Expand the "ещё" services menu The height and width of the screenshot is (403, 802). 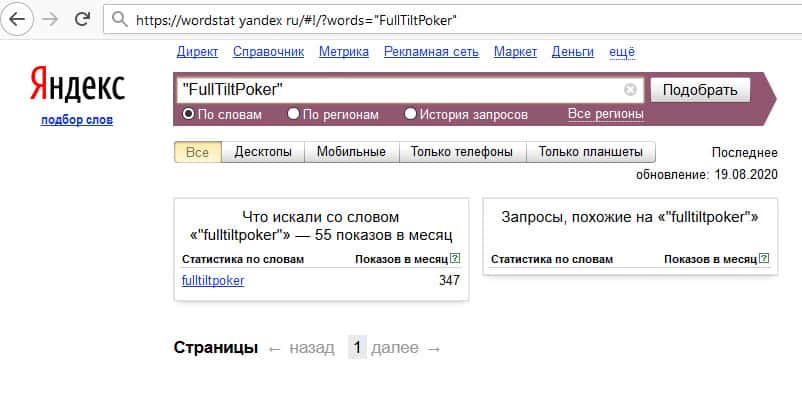[621, 51]
